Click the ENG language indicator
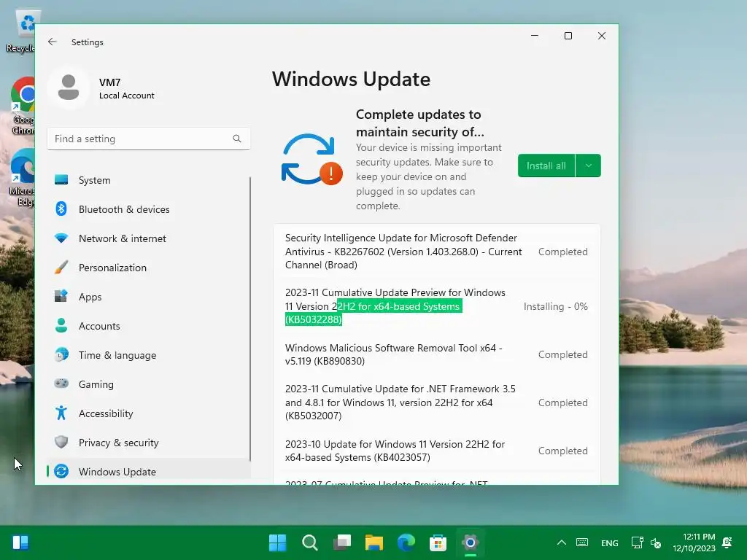Viewport: 747px width, 560px height. 609,542
